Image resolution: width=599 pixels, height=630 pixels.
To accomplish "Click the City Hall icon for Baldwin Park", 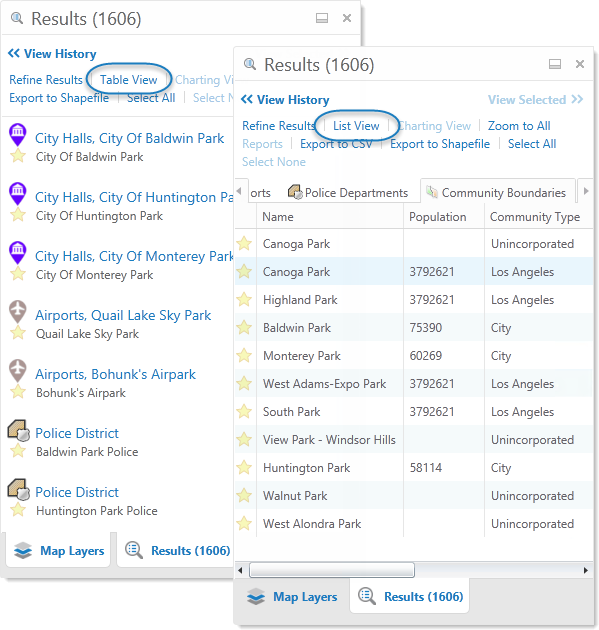I will 18,134.
